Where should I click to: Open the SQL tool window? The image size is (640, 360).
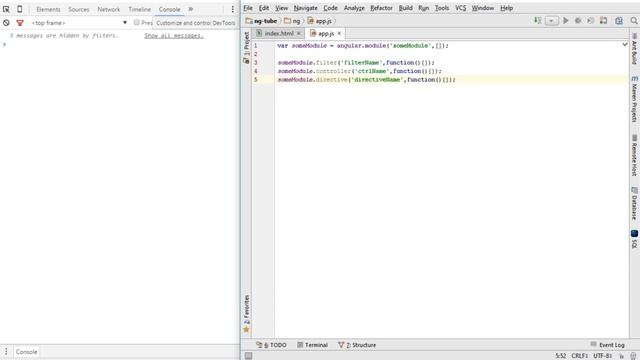634,239
